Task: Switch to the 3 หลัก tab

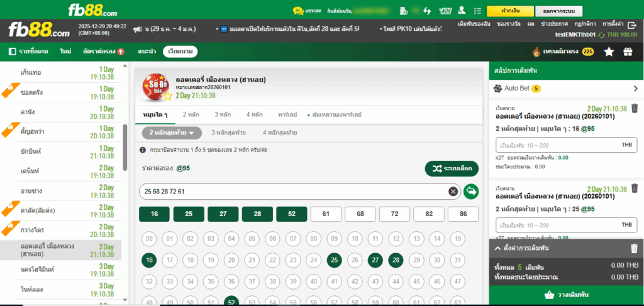Action: point(222,114)
